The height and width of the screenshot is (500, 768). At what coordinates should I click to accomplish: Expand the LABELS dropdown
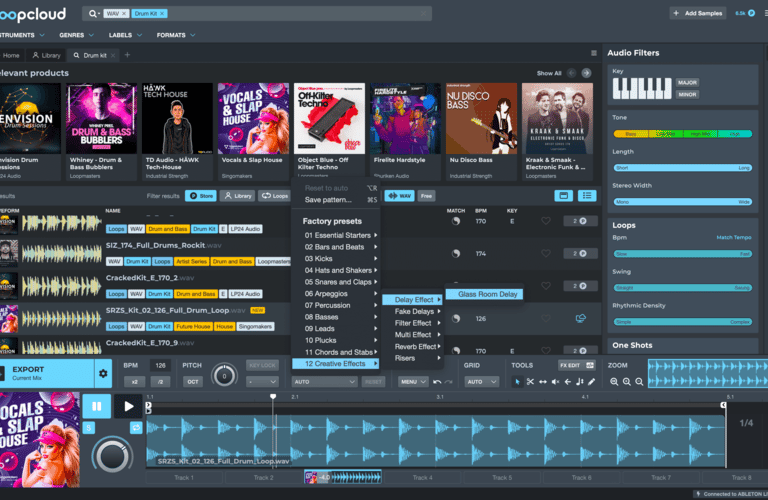click(x=125, y=35)
